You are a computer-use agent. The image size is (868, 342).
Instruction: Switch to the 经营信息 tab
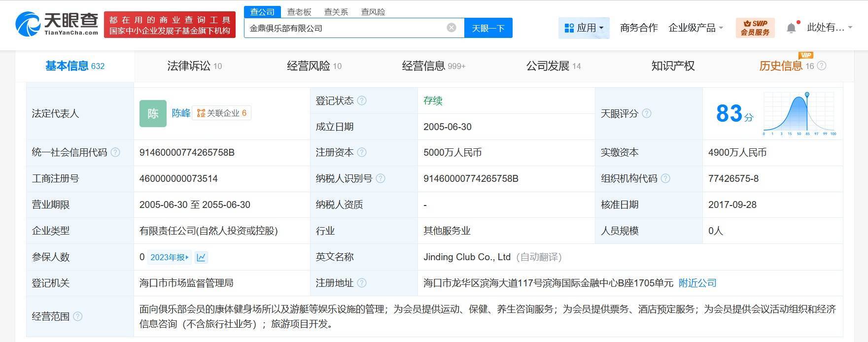433,66
